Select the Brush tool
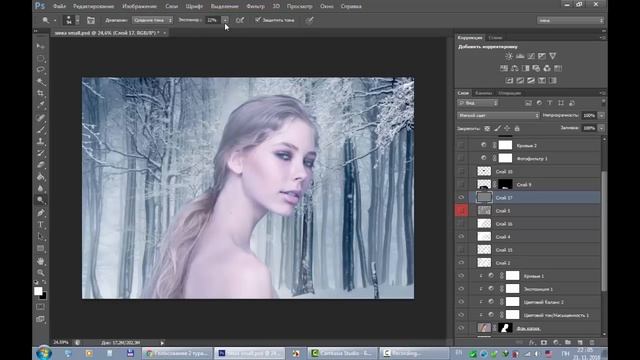 click(x=40, y=130)
